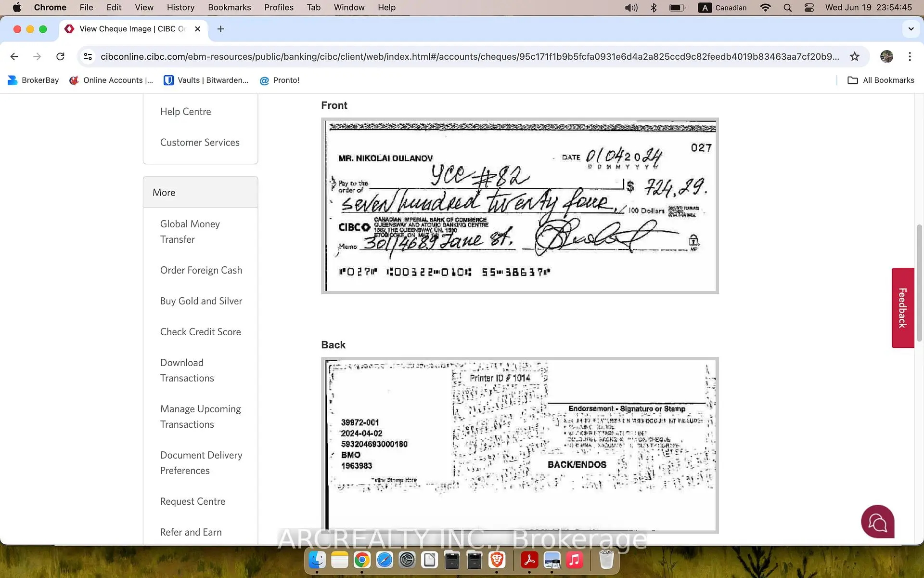Open the Canadian input source menu
This screenshot has height=578, width=924.
pyautogui.click(x=723, y=8)
